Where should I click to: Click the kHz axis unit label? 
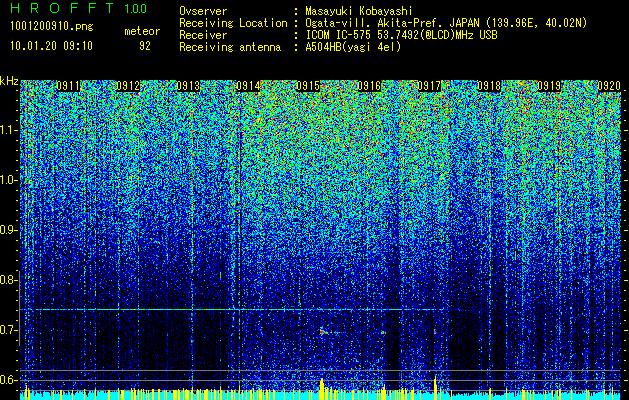(x=9, y=81)
